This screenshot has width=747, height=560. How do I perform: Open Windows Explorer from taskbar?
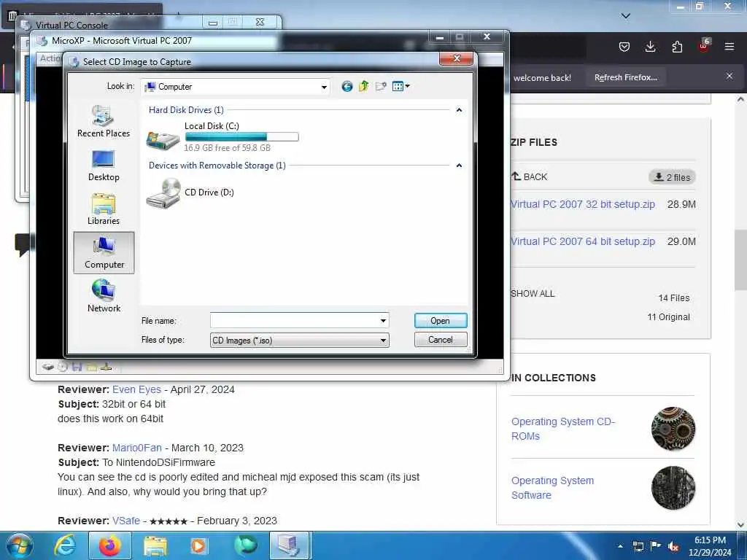155,545
